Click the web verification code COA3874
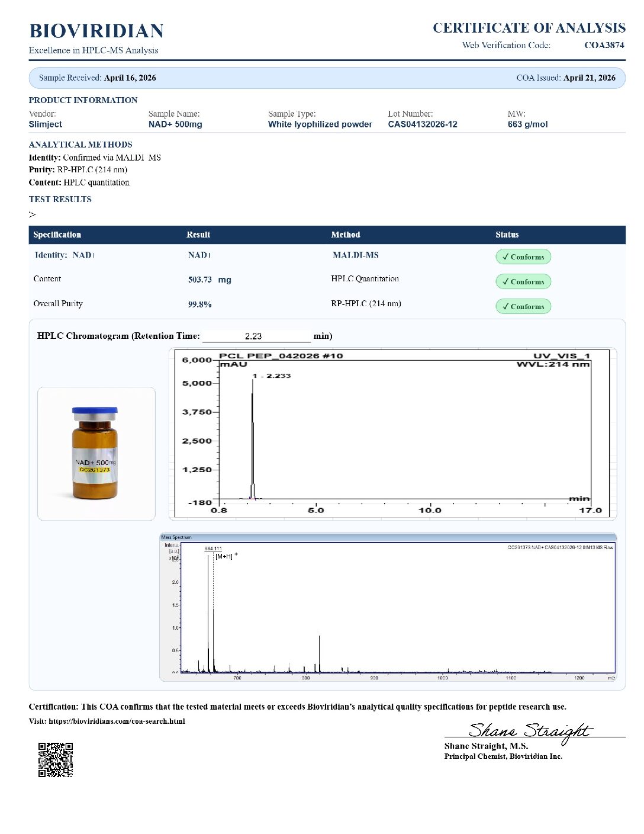644x834 pixels. point(604,45)
